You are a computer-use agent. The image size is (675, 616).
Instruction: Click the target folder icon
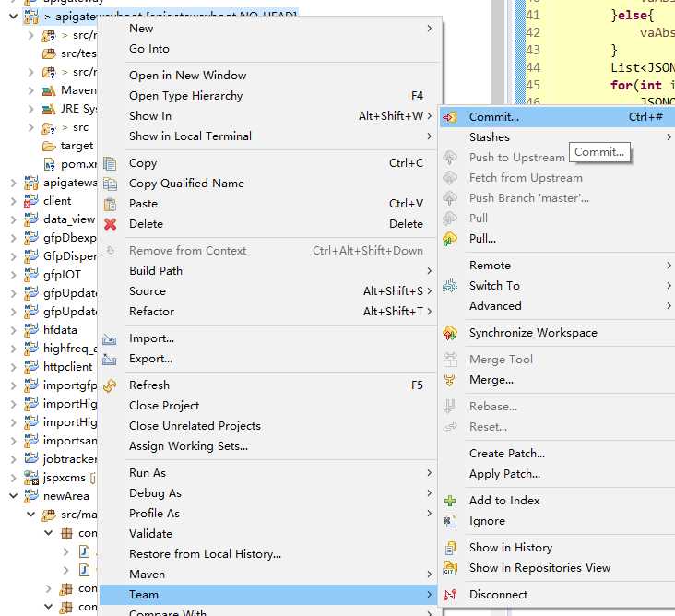coord(49,147)
